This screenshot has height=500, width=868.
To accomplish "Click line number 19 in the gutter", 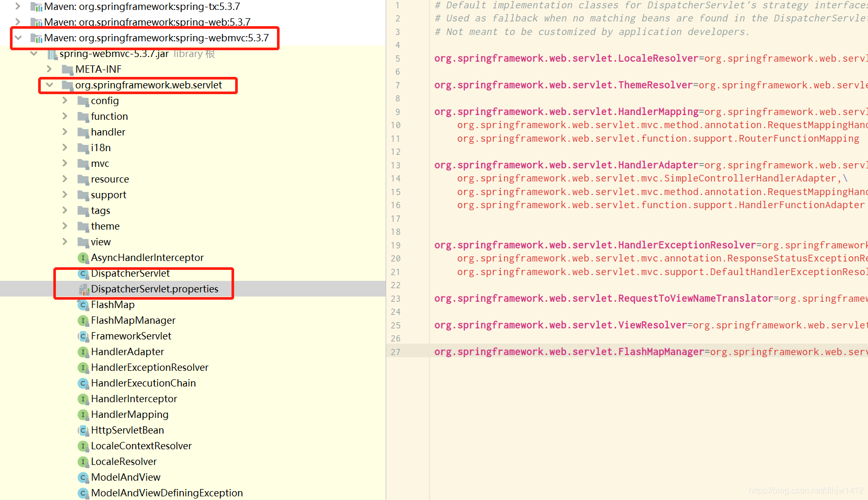I will coord(396,245).
